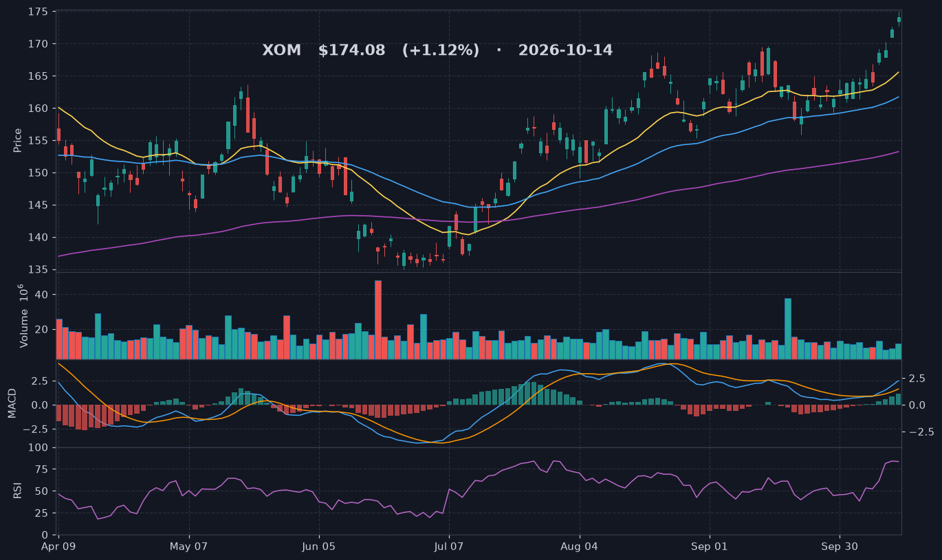Click the "Price" axis label
Screen dimensions: 942x560
point(18,140)
